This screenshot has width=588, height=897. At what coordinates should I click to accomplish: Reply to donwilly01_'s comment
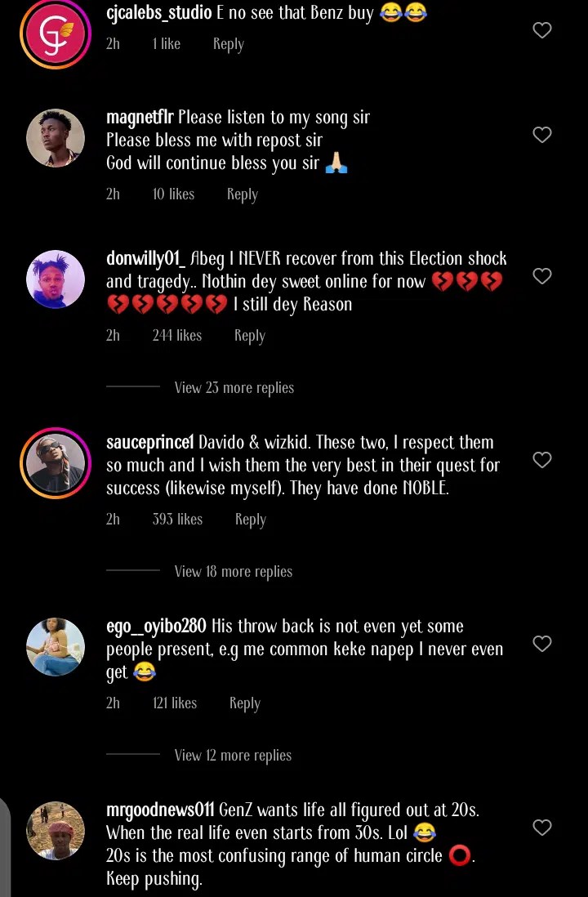tap(249, 336)
